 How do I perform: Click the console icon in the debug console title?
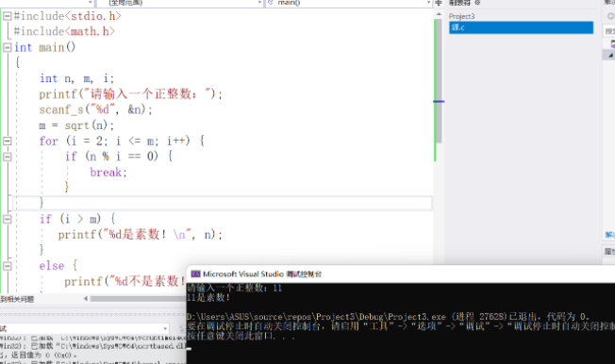coord(195,273)
